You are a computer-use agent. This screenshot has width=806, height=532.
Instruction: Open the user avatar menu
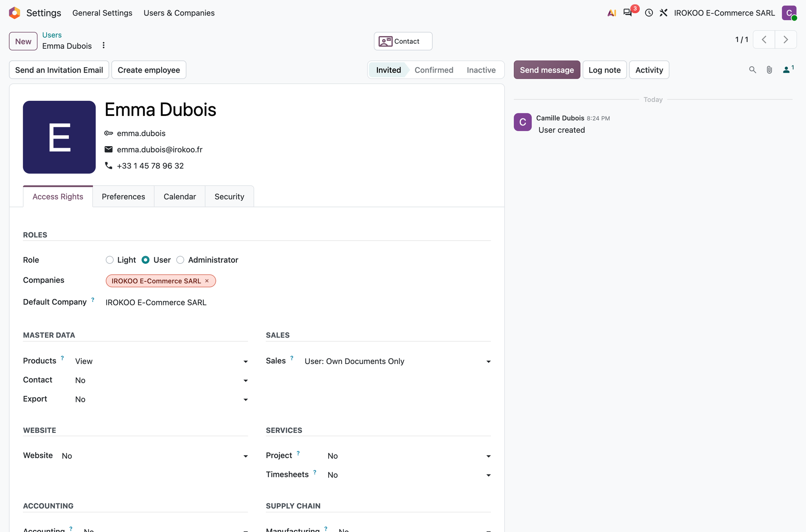click(x=789, y=13)
